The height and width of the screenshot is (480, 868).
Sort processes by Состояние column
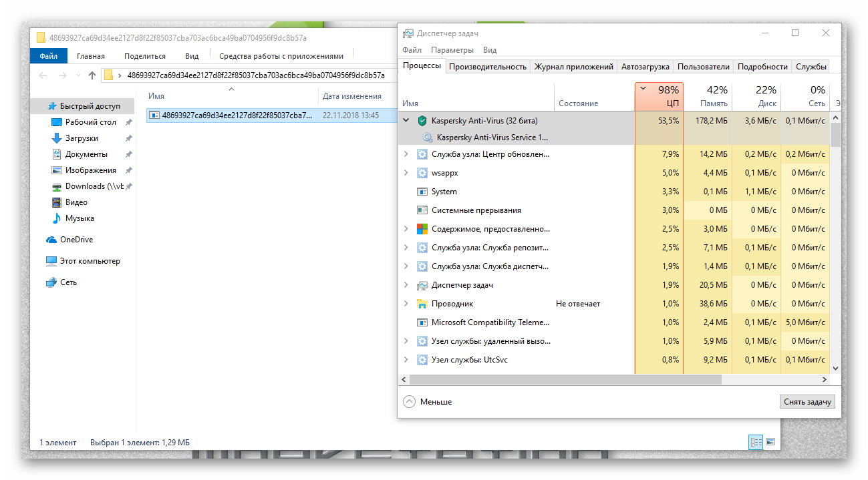(594, 96)
